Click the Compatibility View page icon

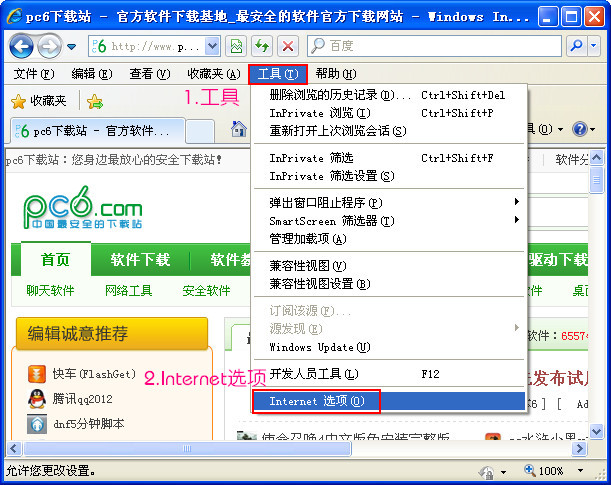[x=236, y=46]
